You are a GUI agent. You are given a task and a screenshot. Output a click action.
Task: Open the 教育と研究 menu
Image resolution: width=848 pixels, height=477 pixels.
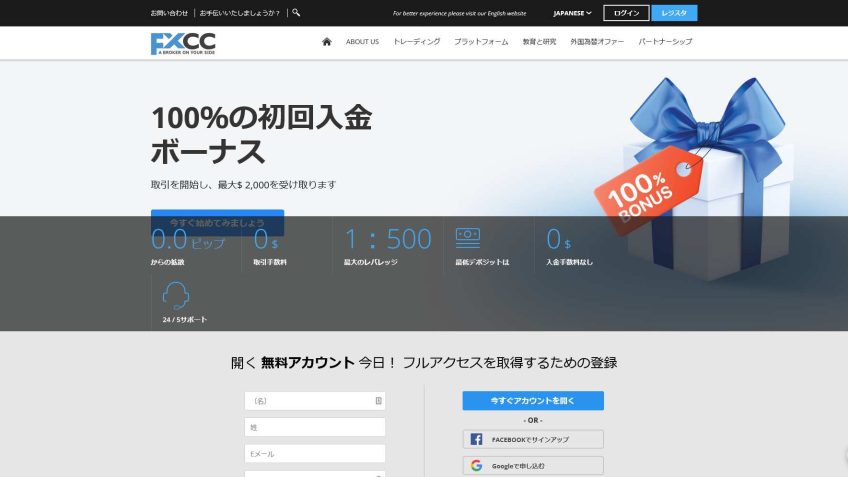click(x=539, y=42)
